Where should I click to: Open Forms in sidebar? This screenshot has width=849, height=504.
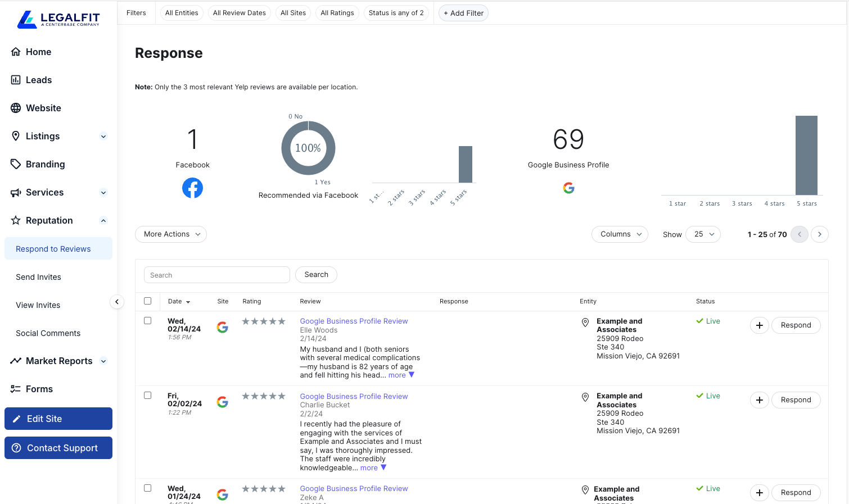click(39, 389)
